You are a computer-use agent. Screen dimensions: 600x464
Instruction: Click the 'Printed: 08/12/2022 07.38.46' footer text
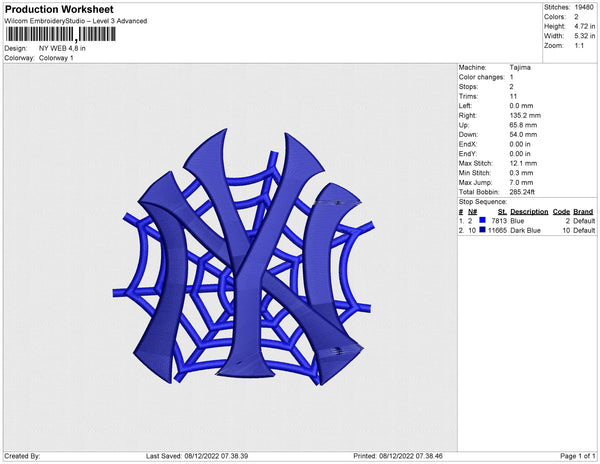(x=398, y=456)
